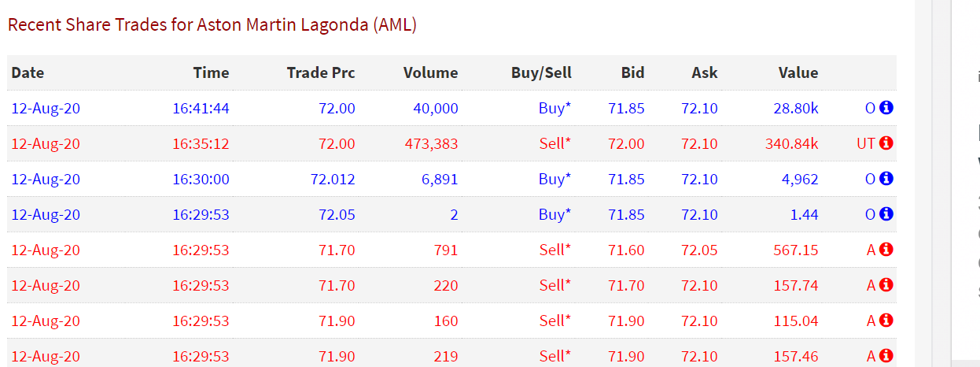The width and height of the screenshot is (980, 367).
Task: Click info icon for the 16:30:00 trade
Action: tap(886, 179)
